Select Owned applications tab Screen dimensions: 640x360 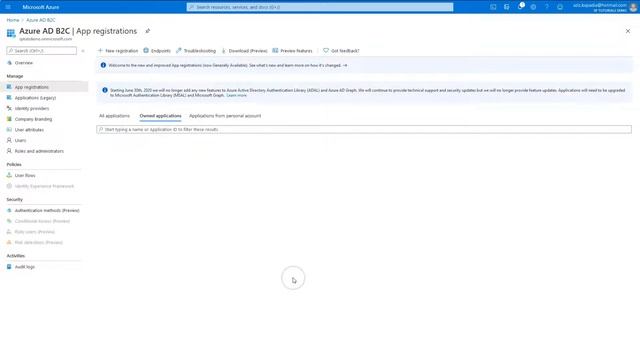[x=160, y=116]
